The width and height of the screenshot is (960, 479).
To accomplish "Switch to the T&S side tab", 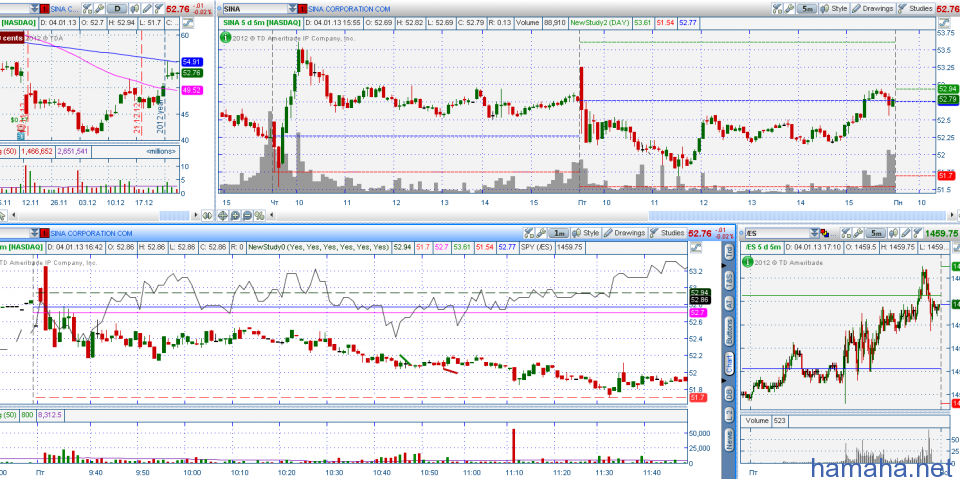I will click(729, 281).
